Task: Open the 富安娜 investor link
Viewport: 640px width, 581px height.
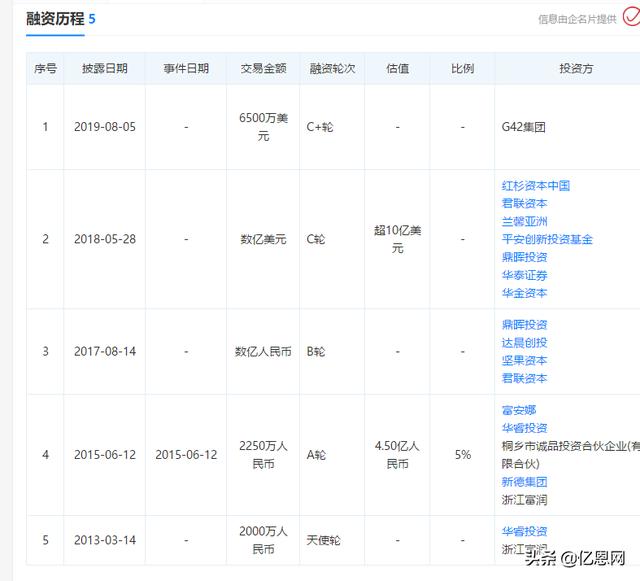Action: tap(519, 410)
